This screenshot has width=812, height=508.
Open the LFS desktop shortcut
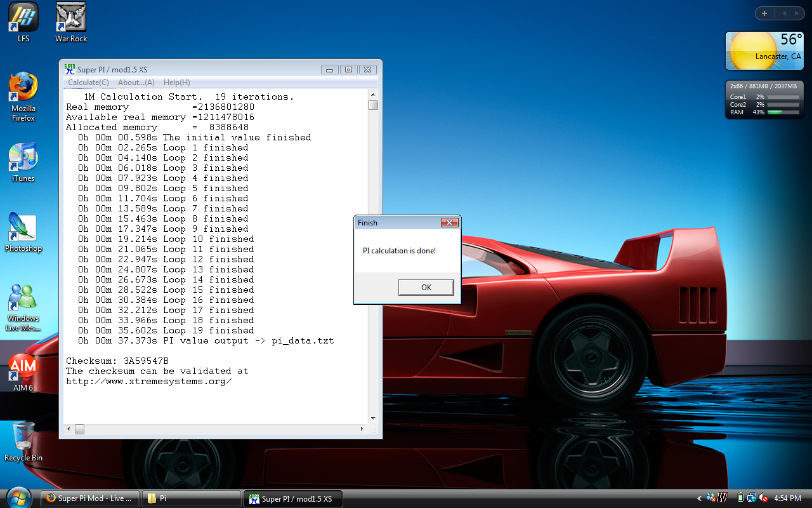pyautogui.click(x=23, y=22)
